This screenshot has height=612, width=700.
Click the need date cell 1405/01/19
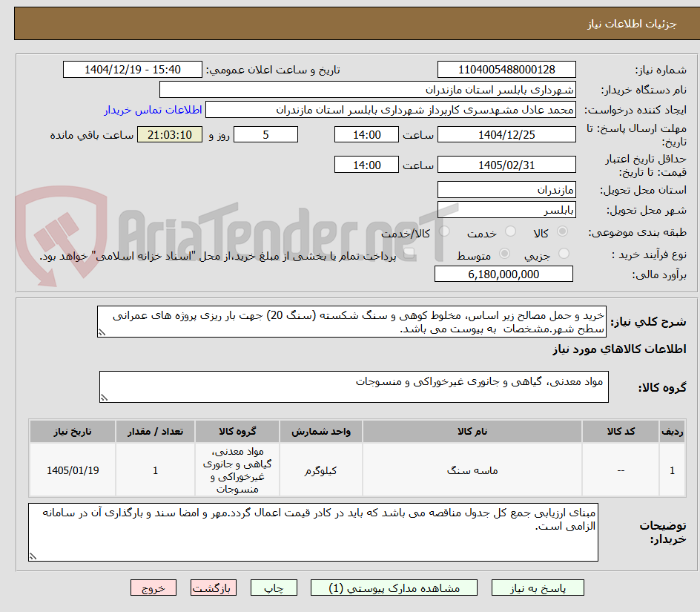73,470
